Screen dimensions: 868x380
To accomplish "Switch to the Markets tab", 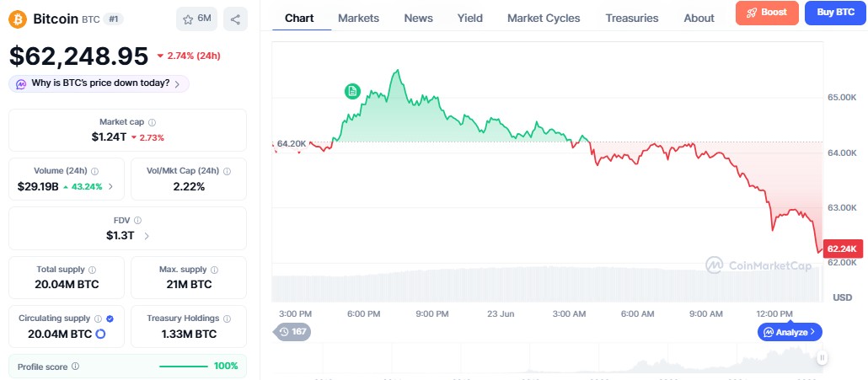I will coord(359,19).
